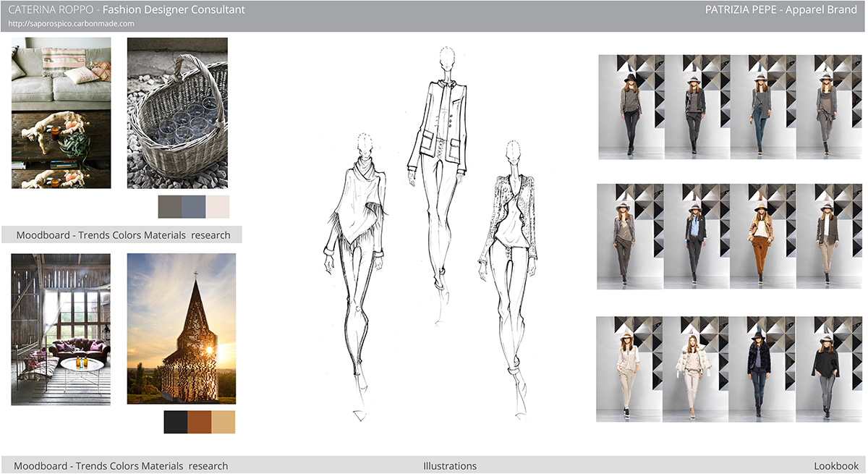Open the lookbook photo with teal jeans
The width and height of the screenshot is (868, 474).
point(763,107)
